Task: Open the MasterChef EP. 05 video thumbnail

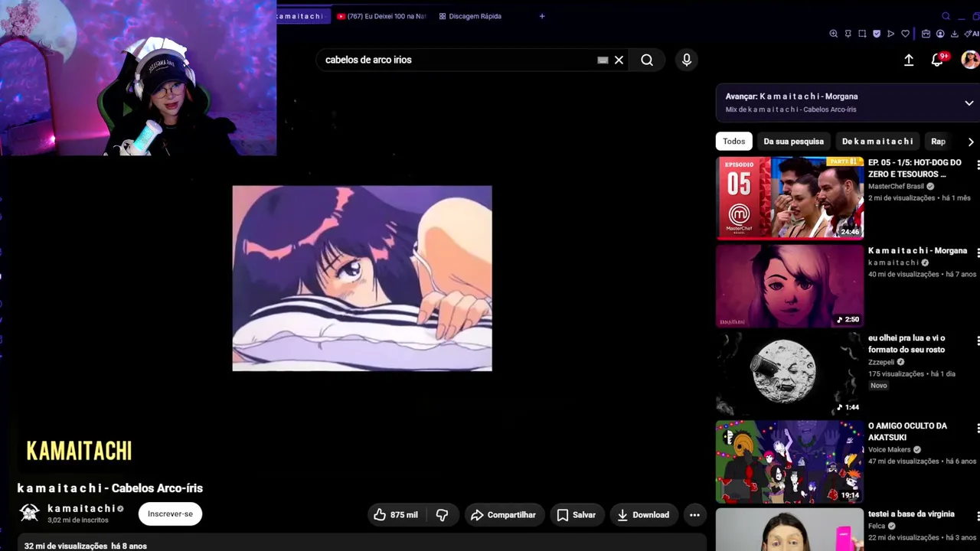Action: point(789,197)
